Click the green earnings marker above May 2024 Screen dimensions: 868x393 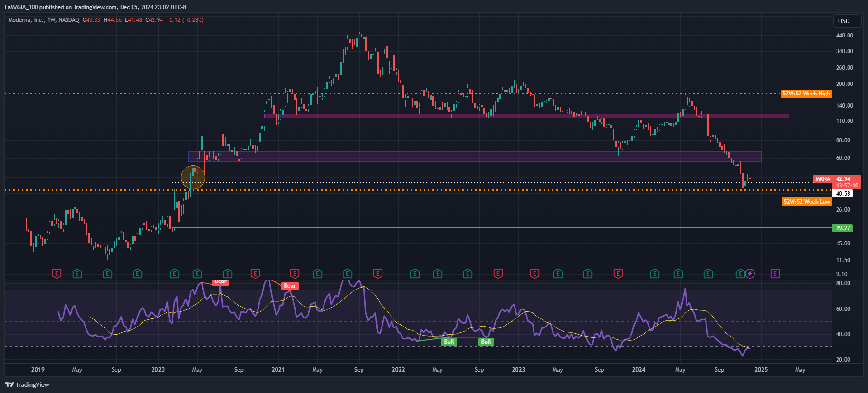point(678,273)
